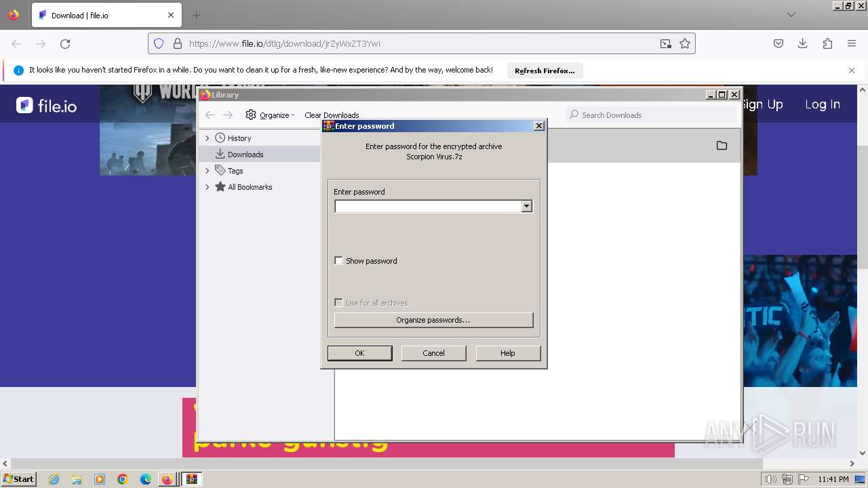Focus the Search Downloads field
Screen dimensions: 868x488
[651, 115]
